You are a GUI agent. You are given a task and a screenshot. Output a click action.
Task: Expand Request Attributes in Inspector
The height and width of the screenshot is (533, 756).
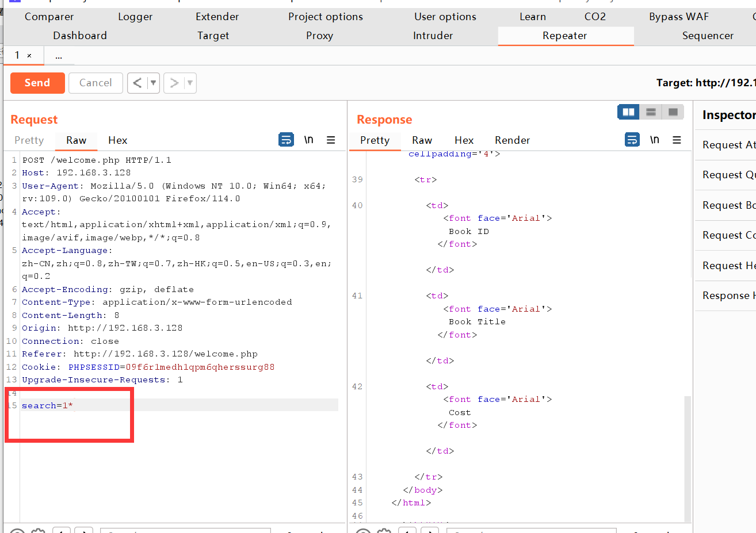(x=726, y=145)
